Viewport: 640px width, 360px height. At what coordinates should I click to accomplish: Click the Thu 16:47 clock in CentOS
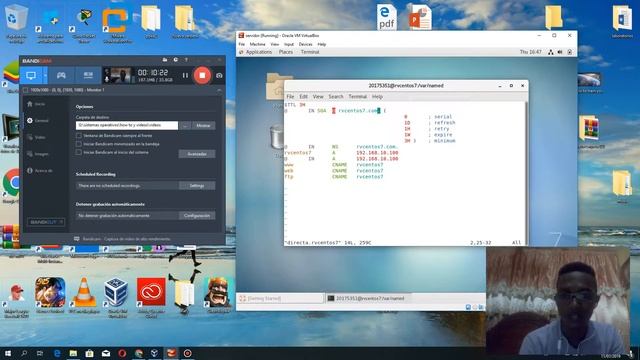[x=531, y=52]
